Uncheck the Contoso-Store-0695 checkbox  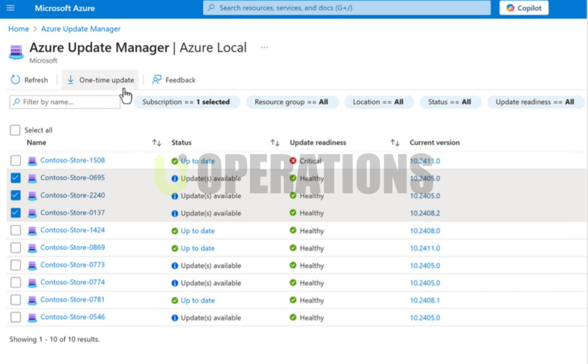(x=16, y=177)
